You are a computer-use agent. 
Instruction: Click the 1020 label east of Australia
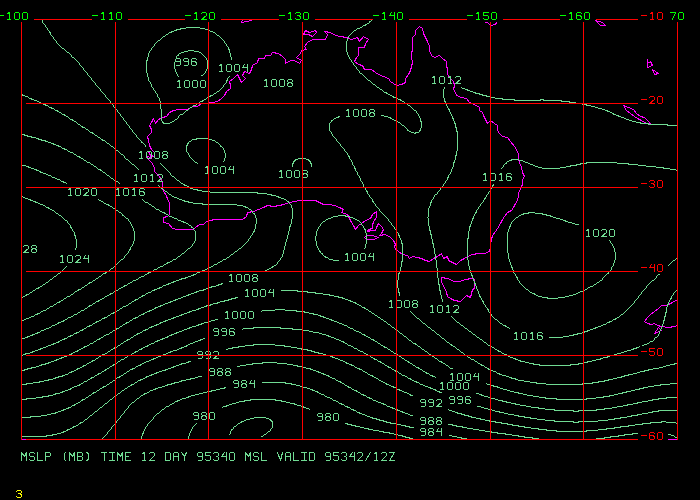[600, 233]
